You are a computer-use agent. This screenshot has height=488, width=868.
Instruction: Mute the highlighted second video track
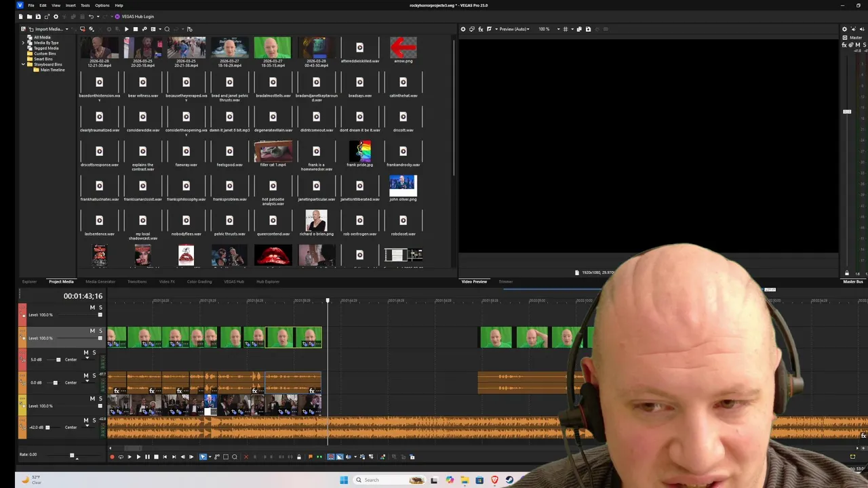(92, 331)
